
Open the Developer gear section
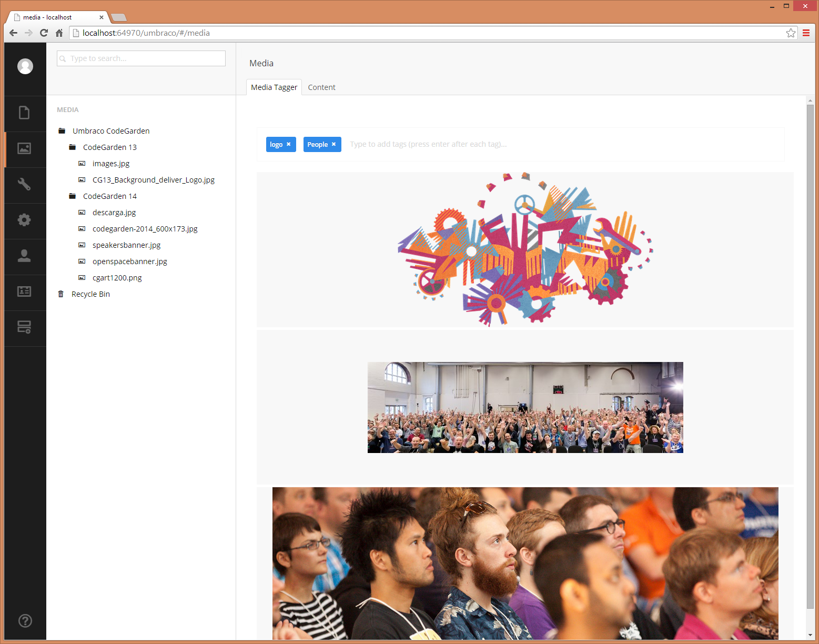point(24,220)
